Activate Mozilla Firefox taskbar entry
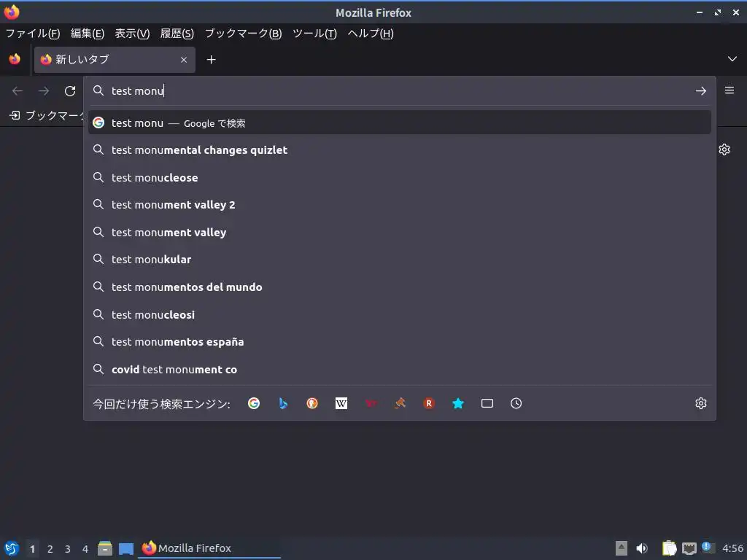Viewport: 747px width, 560px height. [x=209, y=548]
